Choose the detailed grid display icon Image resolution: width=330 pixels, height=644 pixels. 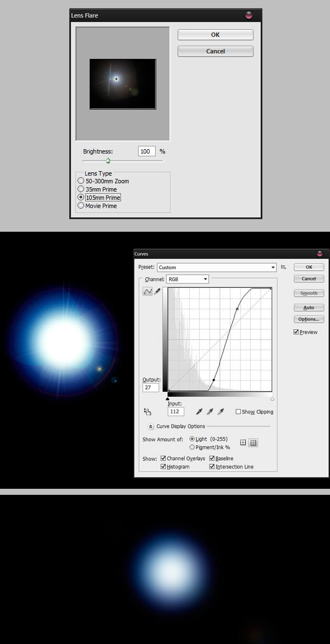coord(254,443)
